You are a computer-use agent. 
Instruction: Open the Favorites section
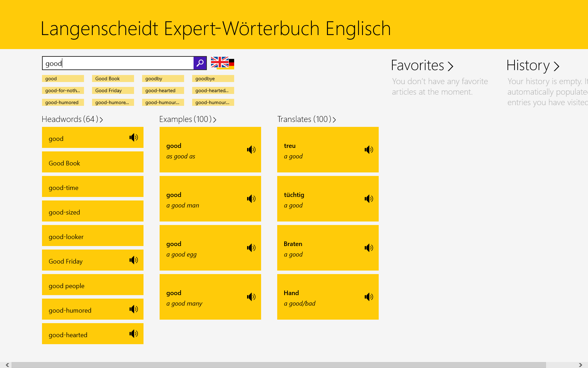pos(422,66)
